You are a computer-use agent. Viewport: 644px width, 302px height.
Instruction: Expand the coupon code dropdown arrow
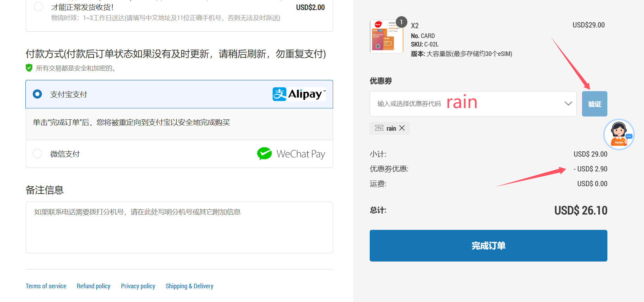point(568,103)
